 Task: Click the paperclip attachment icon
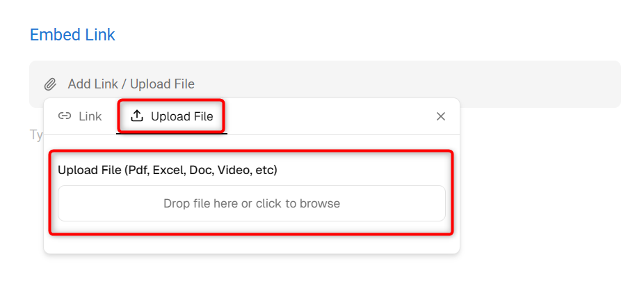(x=50, y=84)
